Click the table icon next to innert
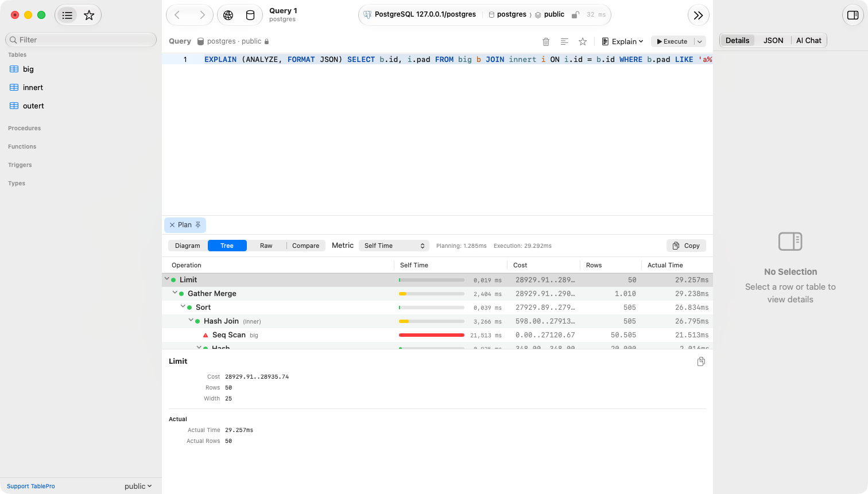868x494 pixels. click(14, 87)
